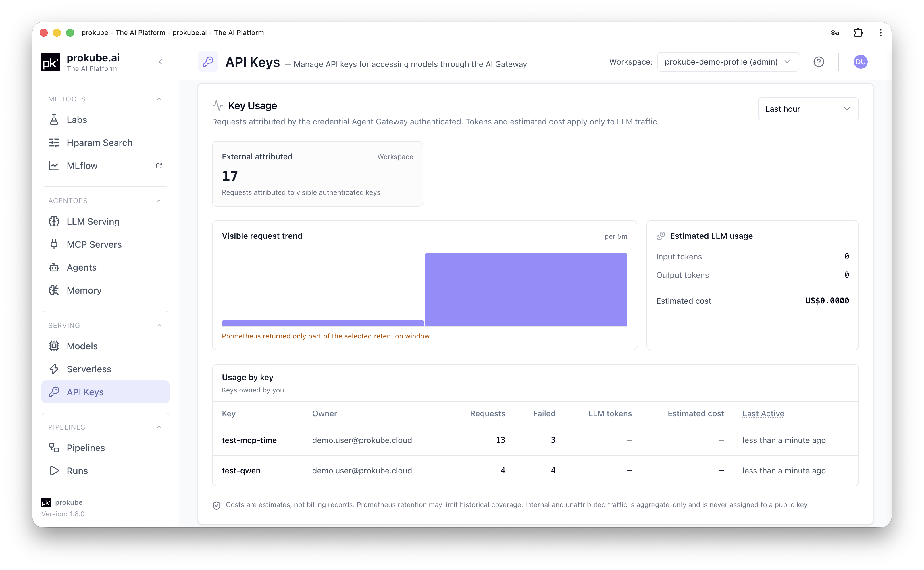
Task: Click the prokube.ai pk logo
Action: tap(51, 62)
